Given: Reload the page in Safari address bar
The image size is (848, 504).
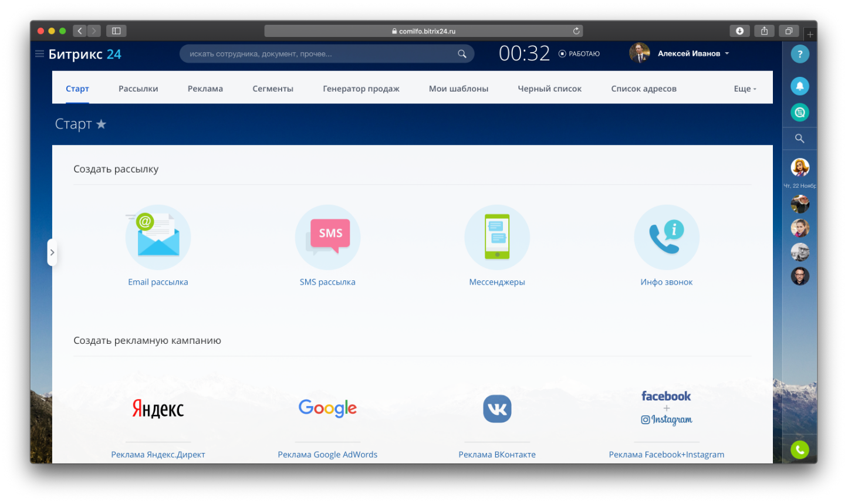Looking at the screenshot, I should click(576, 31).
